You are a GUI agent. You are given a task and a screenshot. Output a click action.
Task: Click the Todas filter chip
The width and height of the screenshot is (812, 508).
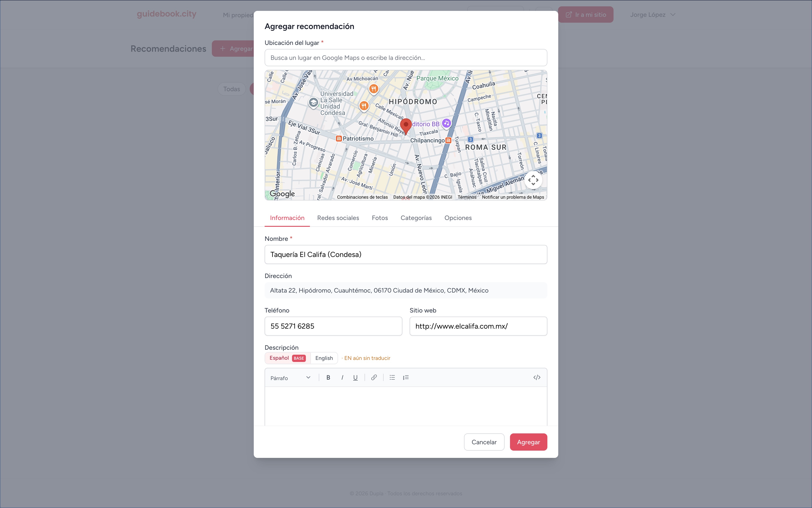pyautogui.click(x=232, y=89)
